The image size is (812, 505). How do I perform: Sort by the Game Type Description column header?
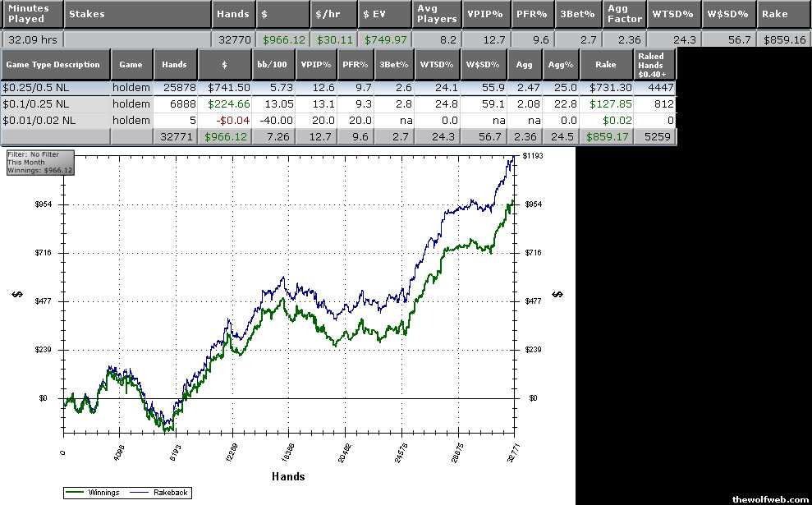click(x=56, y=64)
